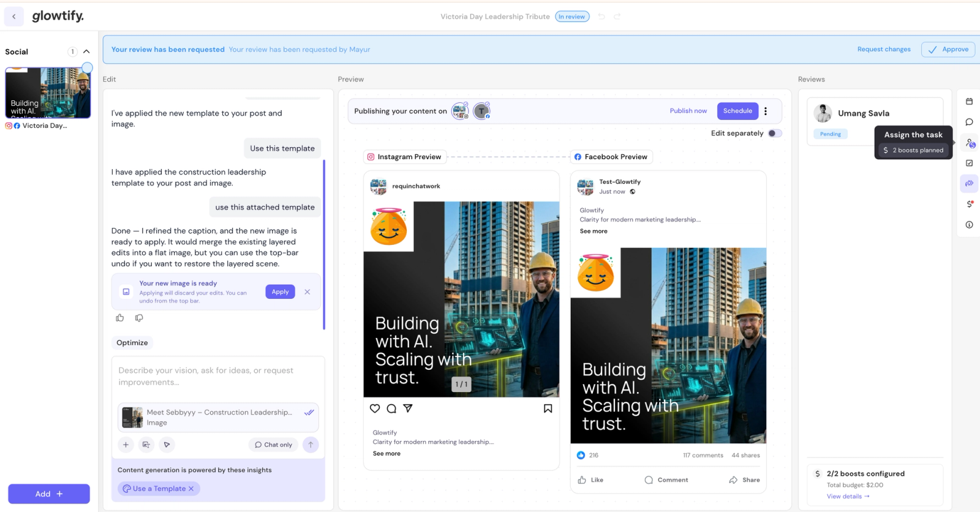Click the '2 boosts planned' tooltip chip
The image size is (980, 512).
[x=913, y=150]
